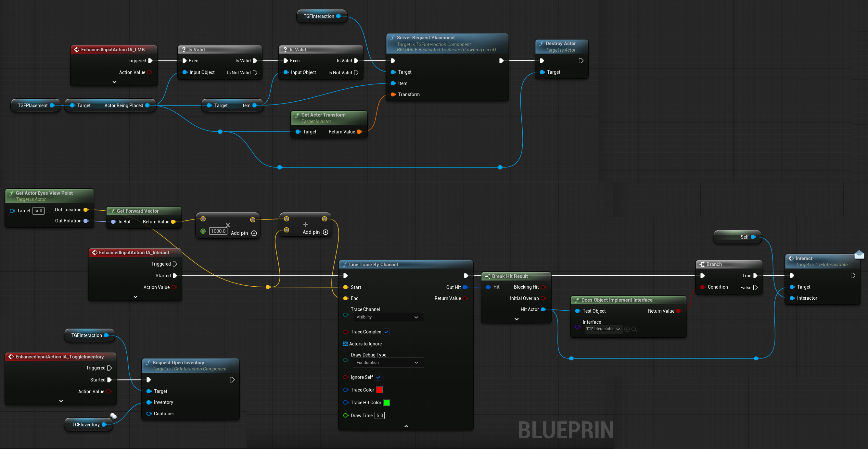Expand the Break Hit Result node pins

(x=516, y=319)
